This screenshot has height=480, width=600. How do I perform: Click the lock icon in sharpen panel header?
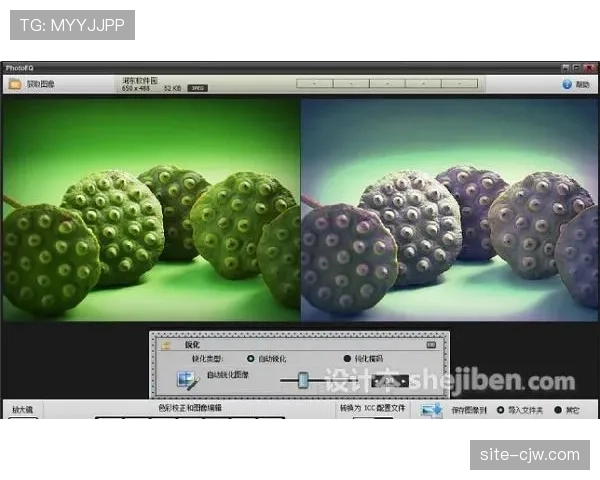click(166, 344)
